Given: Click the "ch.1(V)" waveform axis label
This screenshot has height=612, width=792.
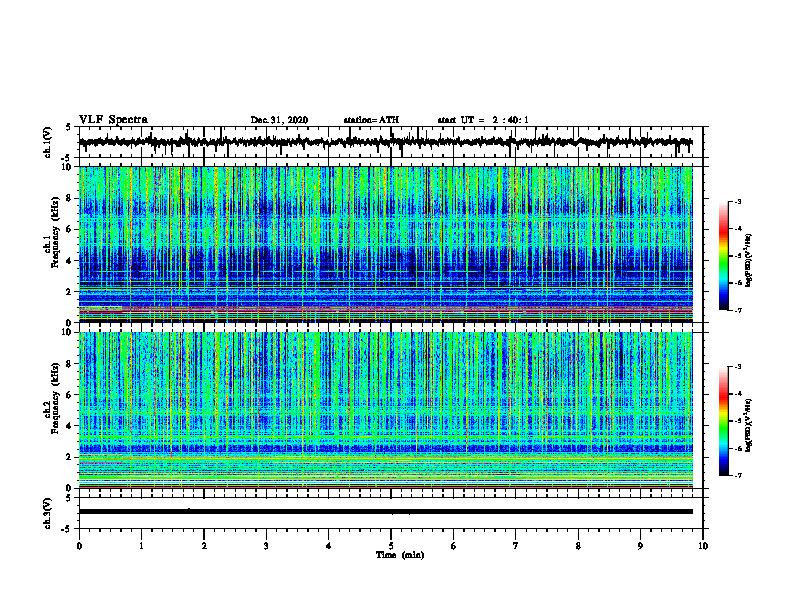Looking at the screenshot, I should point(48,143).
